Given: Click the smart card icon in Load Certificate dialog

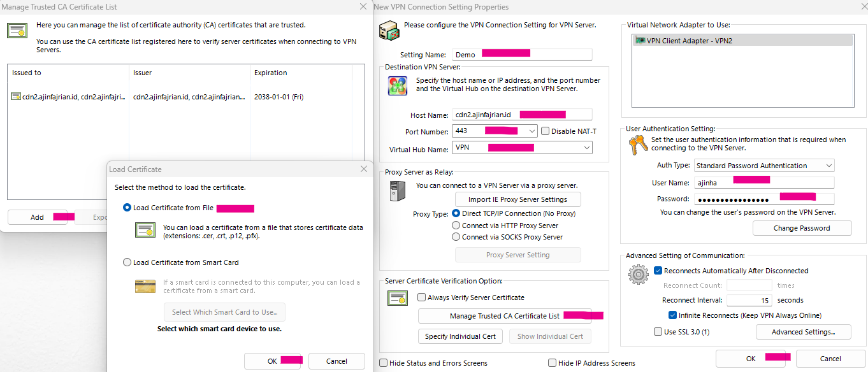Looking at the screenshot, I should click(x=145, y=287).
